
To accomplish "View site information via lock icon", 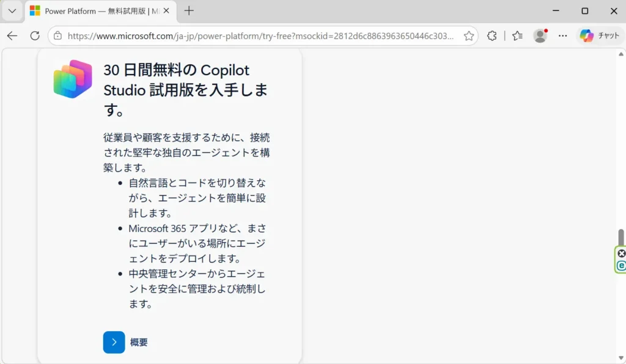I will pos(57,36).
